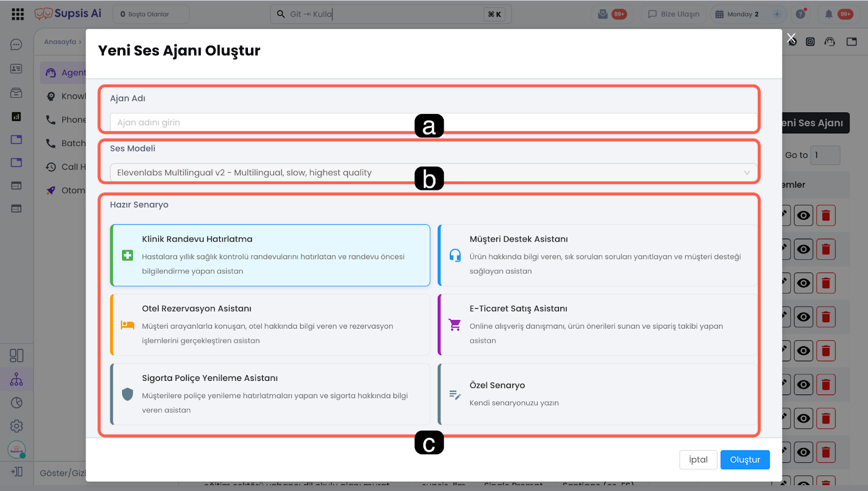The width and height of the screenshot is (868, 491).
Task: Open the flow diagram sidebar icon
Action: click(x=16, y=379)
